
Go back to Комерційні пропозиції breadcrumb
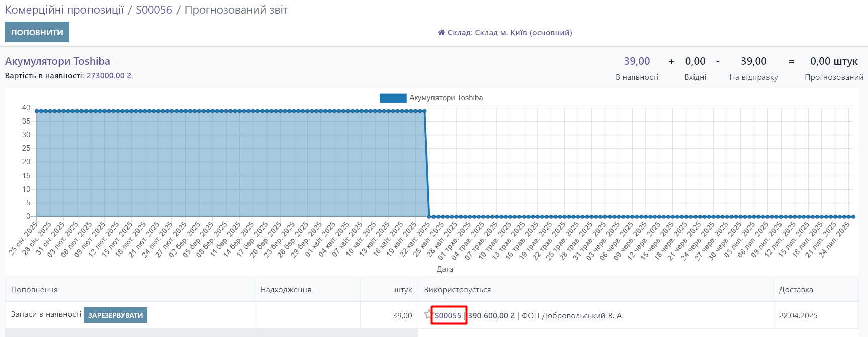64,10
